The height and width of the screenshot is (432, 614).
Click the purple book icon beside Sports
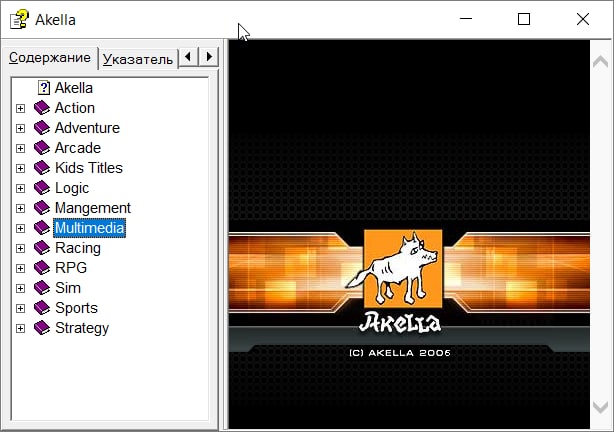[42, 308]
